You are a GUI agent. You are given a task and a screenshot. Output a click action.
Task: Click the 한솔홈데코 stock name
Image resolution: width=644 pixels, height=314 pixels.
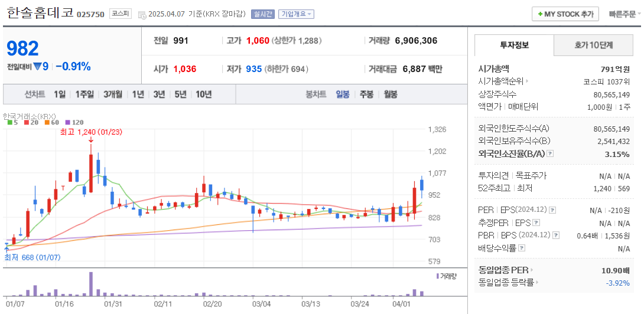[40, 13]
